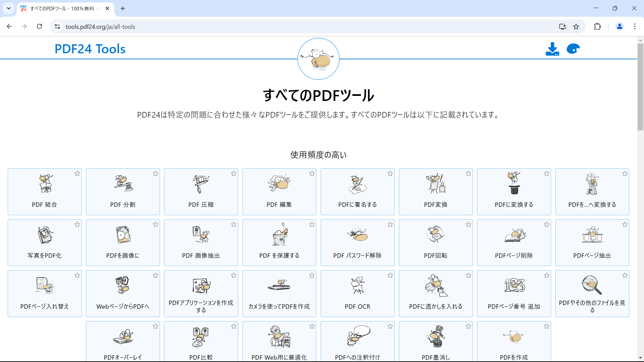Viewport: 644px width, 362px height.
Task: Favorite the PDF 圧縮 tool with star
Action: [234, 174]
